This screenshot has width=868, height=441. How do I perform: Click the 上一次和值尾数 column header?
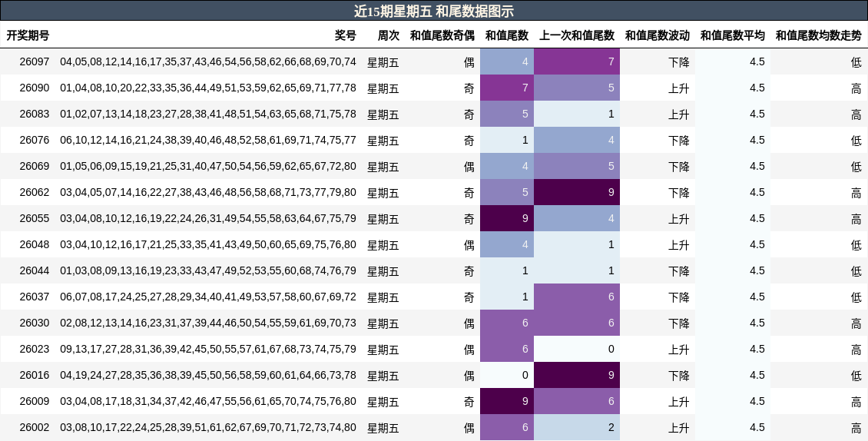click(x=577, y=35)
